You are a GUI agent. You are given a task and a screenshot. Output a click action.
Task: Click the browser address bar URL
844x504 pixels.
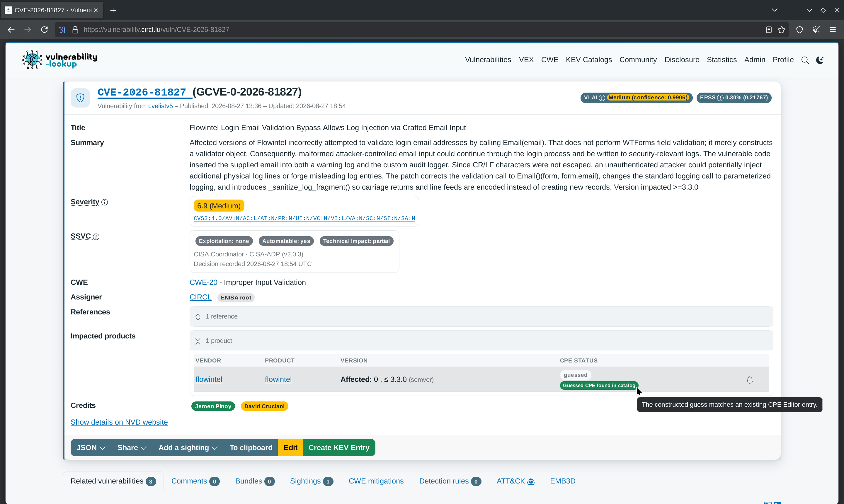click(156, 30)
